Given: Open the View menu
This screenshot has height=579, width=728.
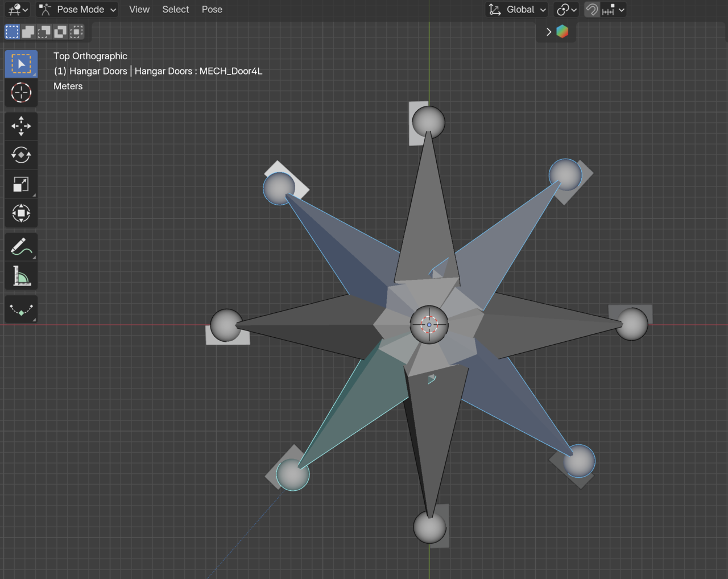Looking at the screenshot, I should (x=139, y=10).
